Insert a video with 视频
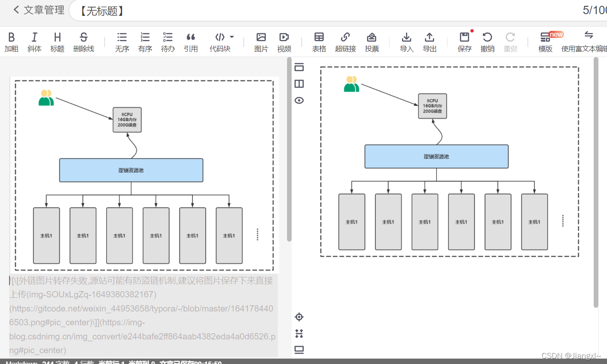This screenshot has width=607, height=364. (284, 42)
